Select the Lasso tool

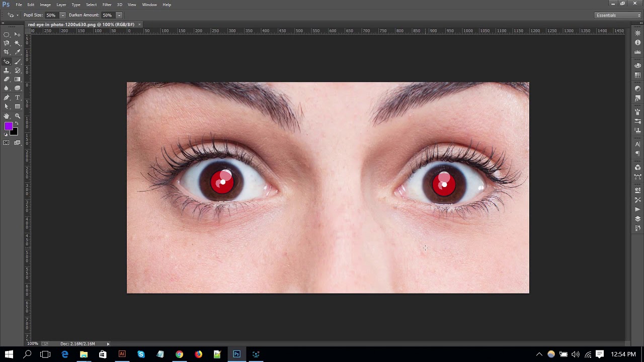7,43
